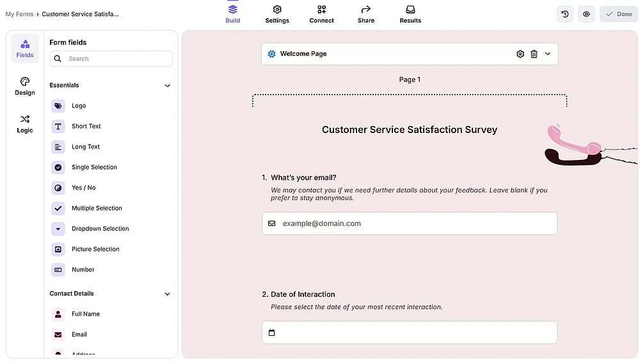Add the Short Text field icon
640x364 pixels.
[58, 126]
